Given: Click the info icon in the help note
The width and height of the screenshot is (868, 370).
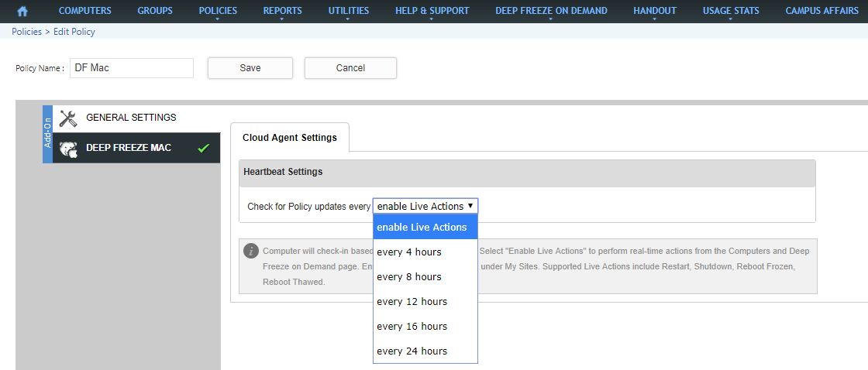Looking at the screenshot, I should coord(251,251).
